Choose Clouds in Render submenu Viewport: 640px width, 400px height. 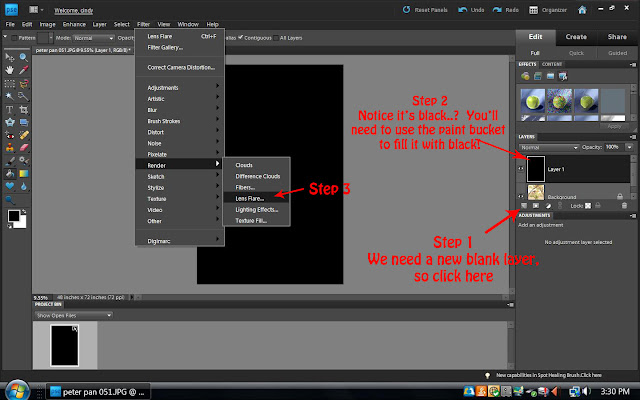coord(256,165)
